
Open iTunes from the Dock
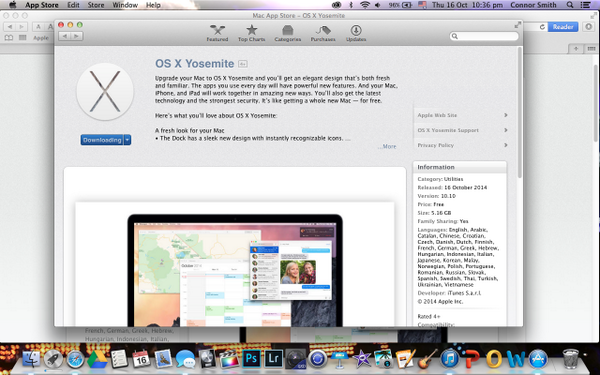click(x=449, y=359)
